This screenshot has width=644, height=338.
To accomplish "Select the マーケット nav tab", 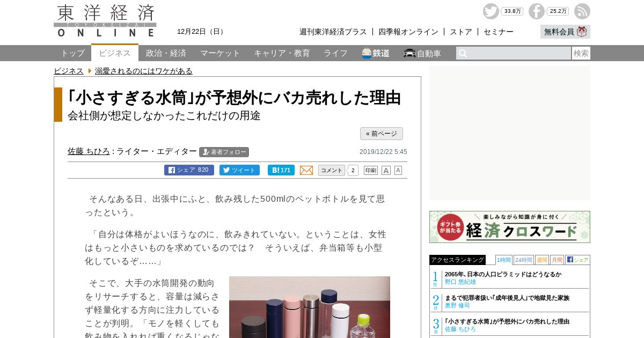I will pos(220,53).
